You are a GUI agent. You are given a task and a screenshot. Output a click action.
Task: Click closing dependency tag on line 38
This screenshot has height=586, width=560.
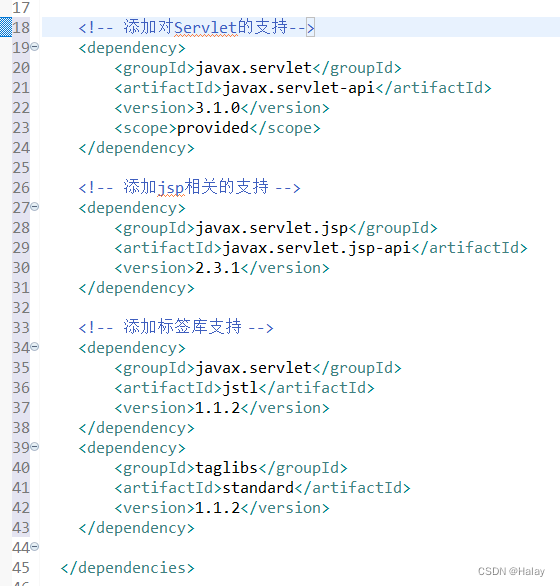pyautogui.click(x=136, y=428)
